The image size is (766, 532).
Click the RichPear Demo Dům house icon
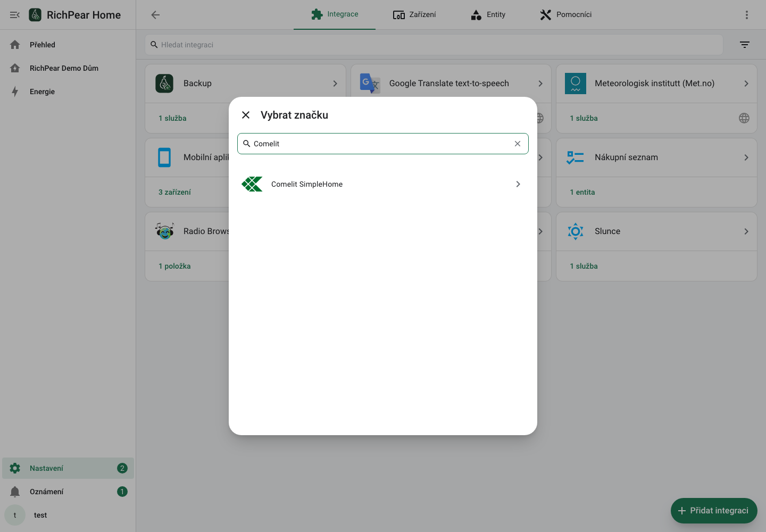15,68
